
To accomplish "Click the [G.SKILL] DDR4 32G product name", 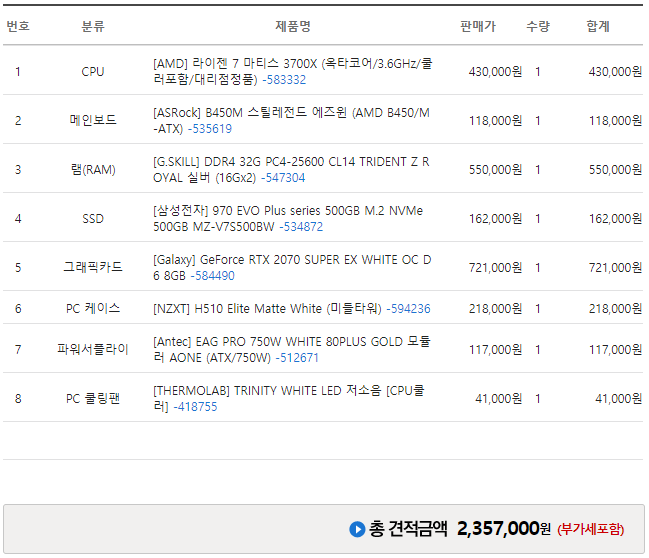I will (x=291, y=169).
